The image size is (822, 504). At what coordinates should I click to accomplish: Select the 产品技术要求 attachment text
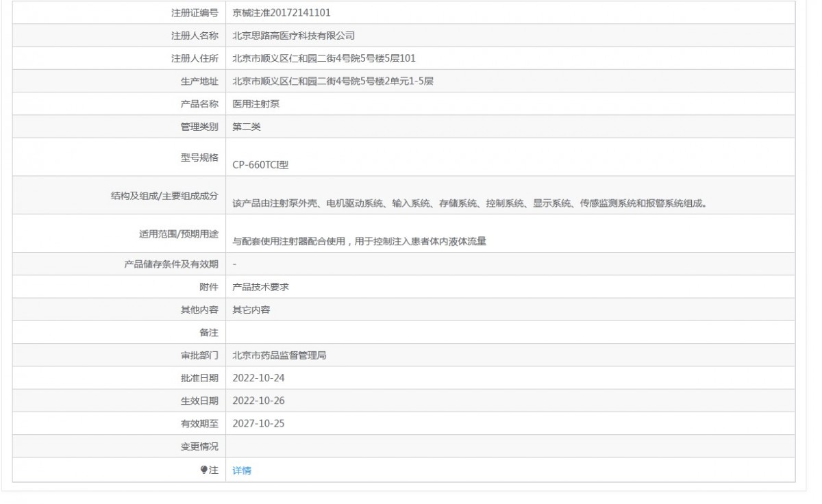point(261,287)
